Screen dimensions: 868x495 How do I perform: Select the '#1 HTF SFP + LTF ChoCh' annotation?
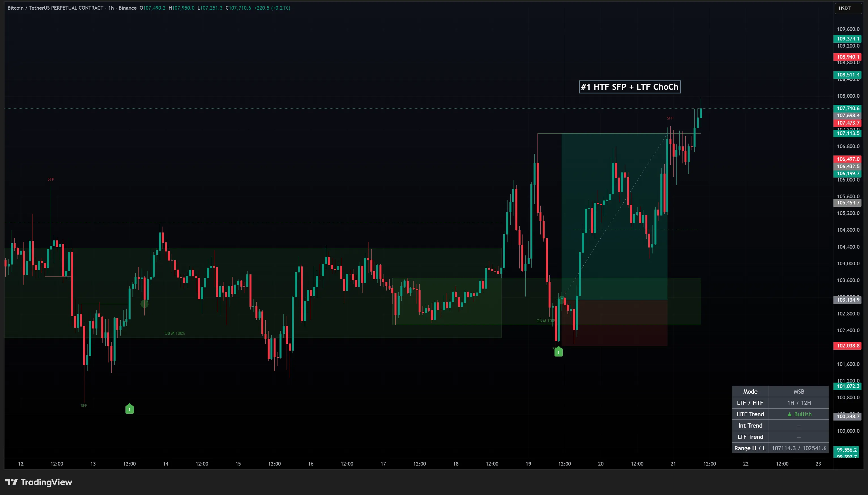pyautogui.click(x=630, y=87)
